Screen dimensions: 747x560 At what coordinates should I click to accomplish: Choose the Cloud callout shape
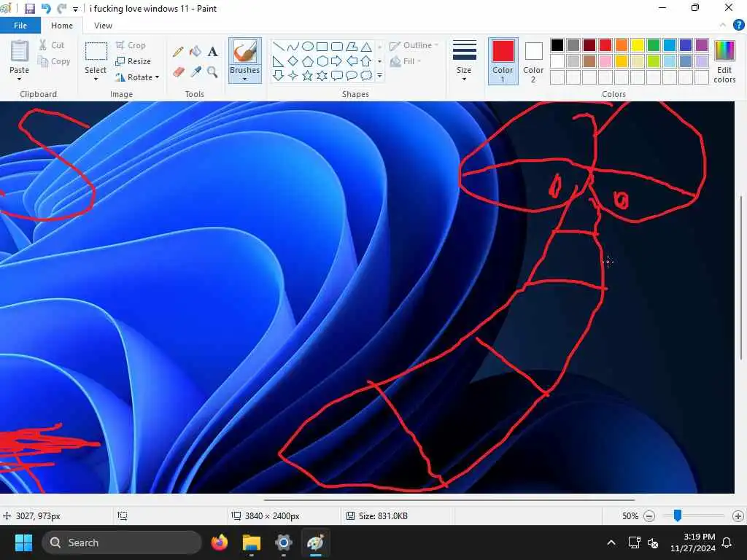tap(366, 75)
